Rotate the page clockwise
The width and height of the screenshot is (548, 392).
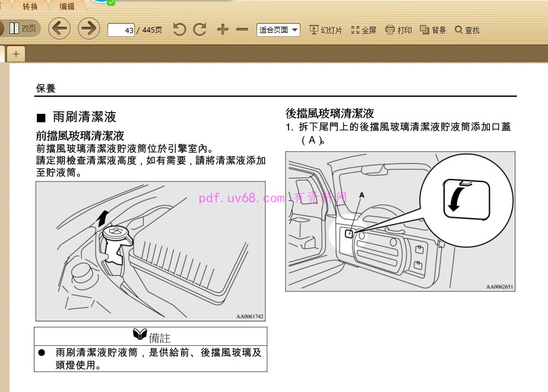(x=200, y=29)
